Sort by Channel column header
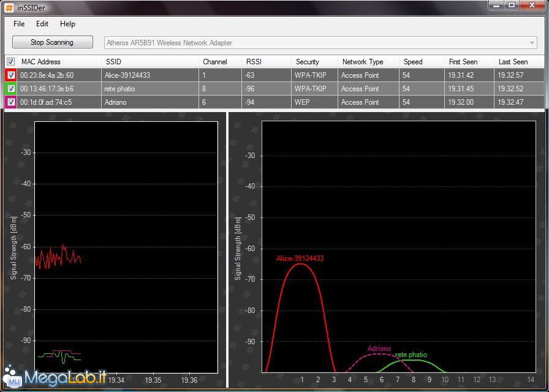 point(214,62)
